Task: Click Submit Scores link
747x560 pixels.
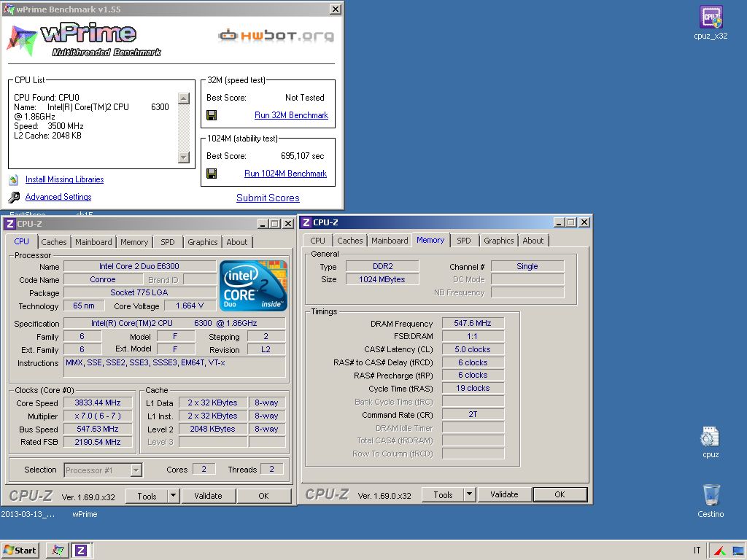Action: (x=268, y=198)
